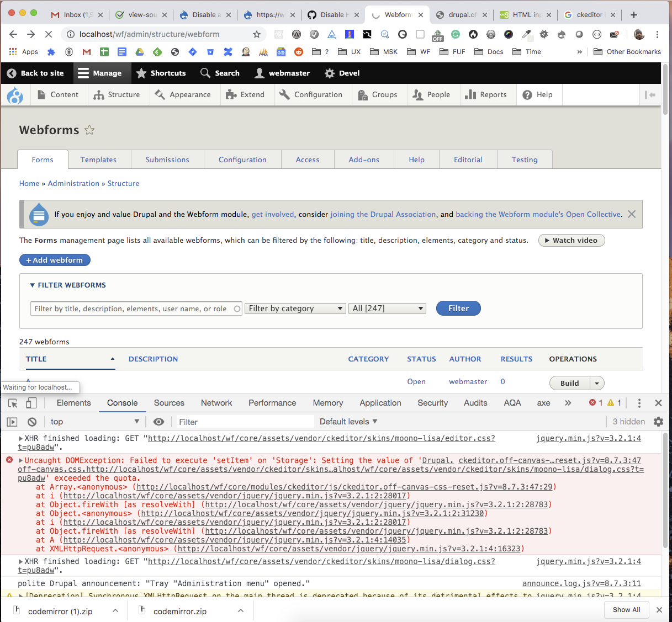Image resolution: width=672 pixels, height=622 pixels.
Task: Click the Drupal logo in the admin toolbar
Action: click(15, 95)
